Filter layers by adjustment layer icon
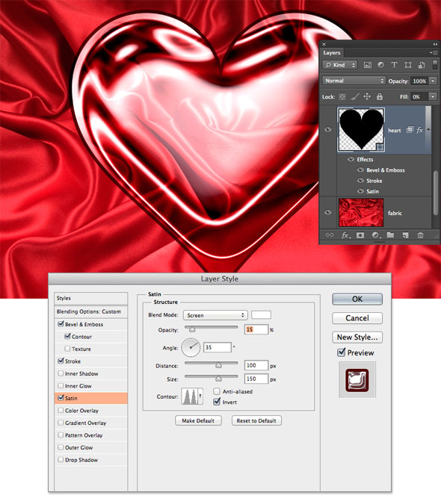The width and height of the screenshot is (441, 504). (x=381, y=65)
